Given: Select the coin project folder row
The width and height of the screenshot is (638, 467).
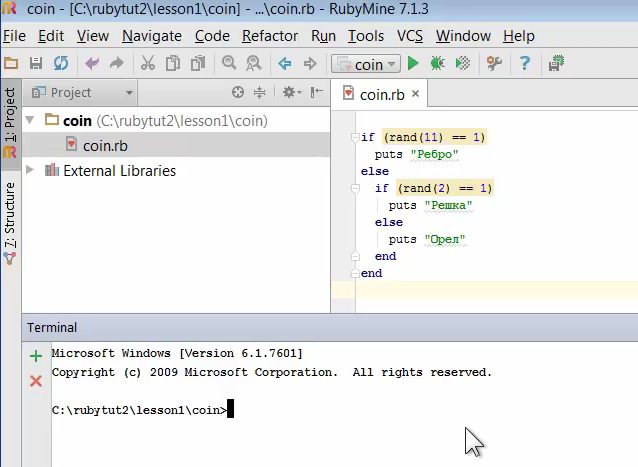Looking at the screenshot, I should pos(176,120).
